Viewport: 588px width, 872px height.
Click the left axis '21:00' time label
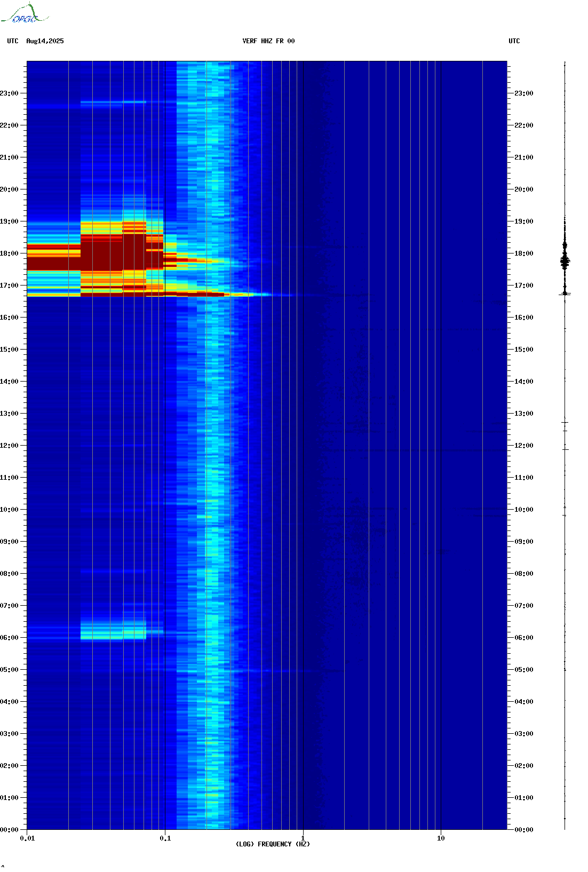(9, 157)
